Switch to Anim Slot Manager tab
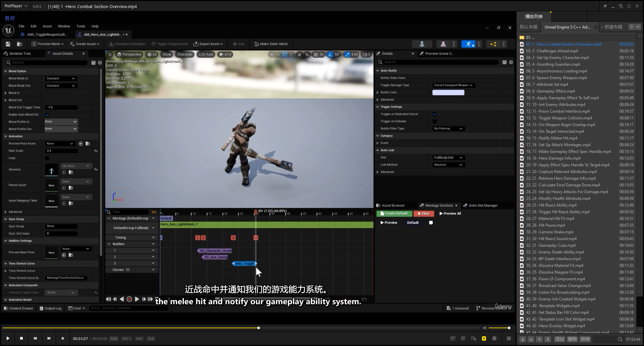 [x=483, y=206]
